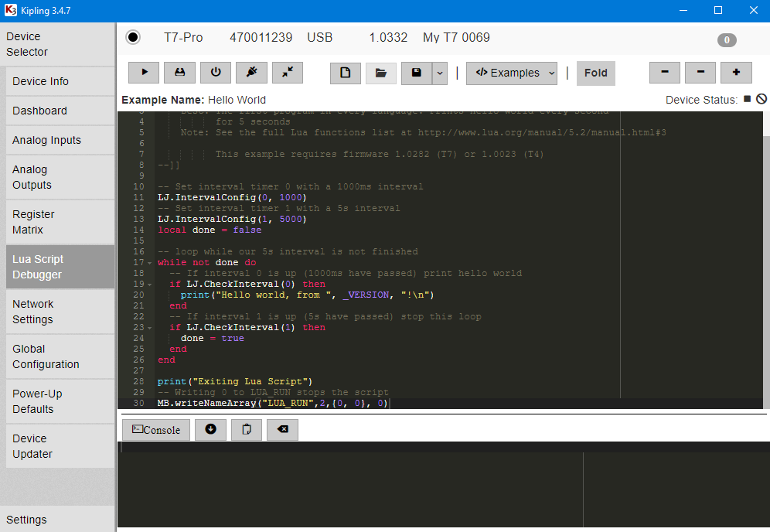The width and height of the screenshot is (770, 532).
Task: Create a new script document
Action: coord(345,72)
